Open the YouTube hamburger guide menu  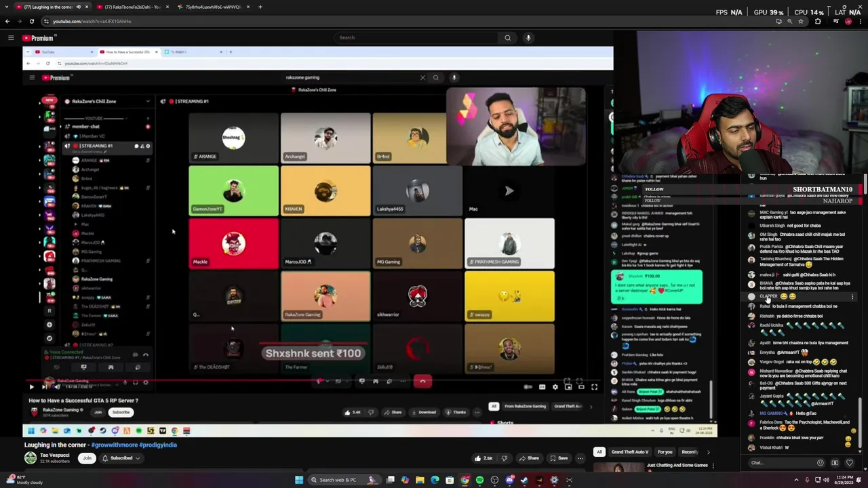point(11,38)
